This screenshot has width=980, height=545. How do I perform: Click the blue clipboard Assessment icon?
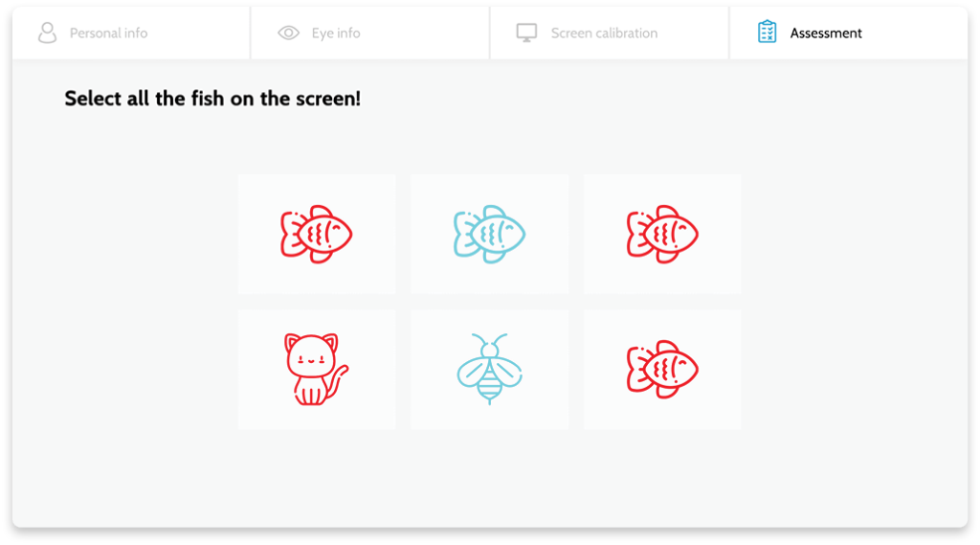pyautogui.click(x=767, y=32)
